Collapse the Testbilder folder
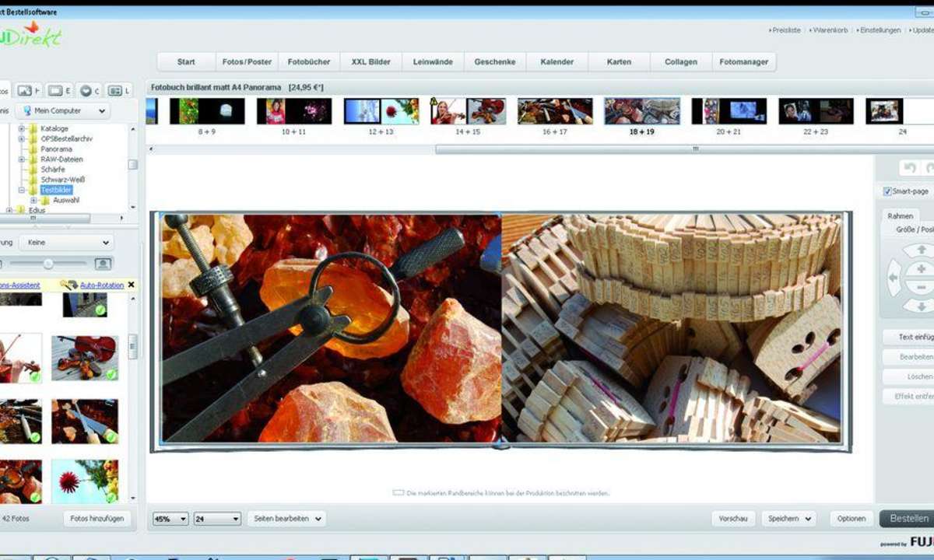The height and width of the screenshot is (560, 934). 22,190
